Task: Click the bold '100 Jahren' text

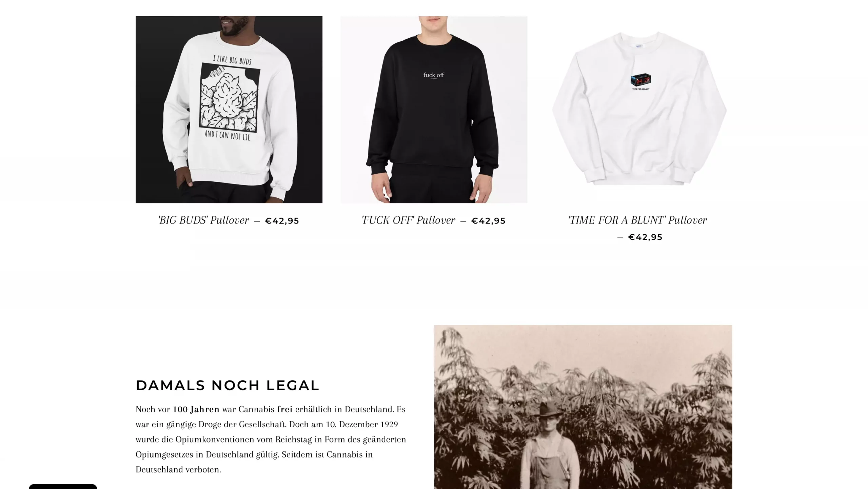Action: click(196, 409)
